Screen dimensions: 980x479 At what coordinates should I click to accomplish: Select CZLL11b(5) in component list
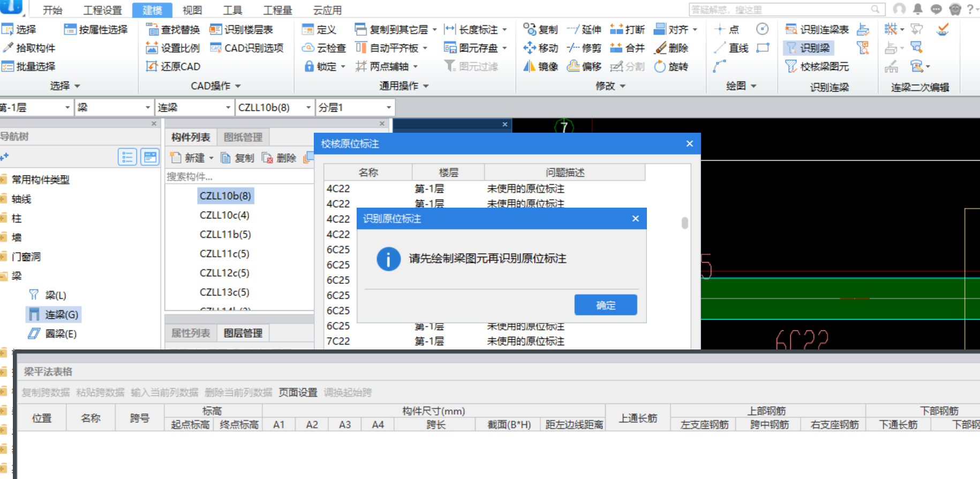coord(225,234)
